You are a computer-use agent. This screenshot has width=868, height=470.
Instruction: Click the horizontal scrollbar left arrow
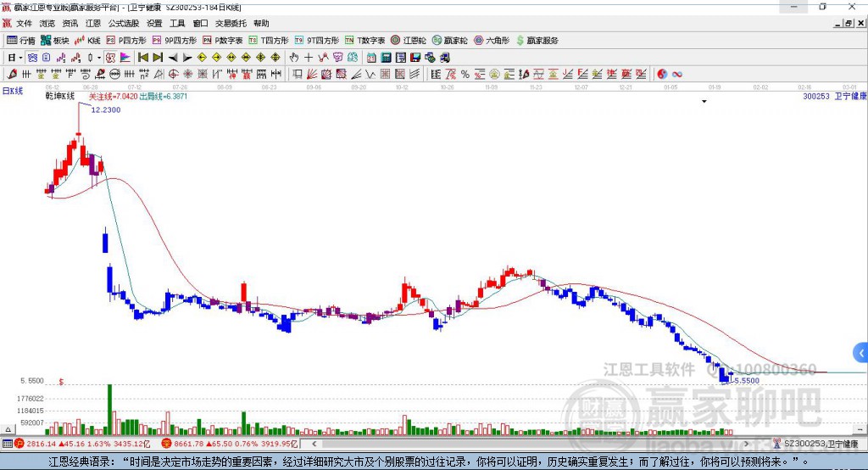click(314, 444)
